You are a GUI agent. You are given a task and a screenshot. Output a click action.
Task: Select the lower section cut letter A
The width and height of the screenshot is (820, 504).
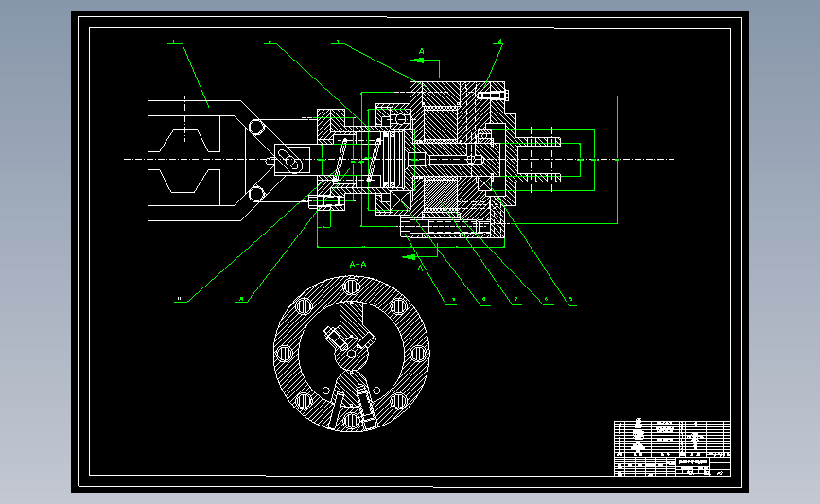pyautogui.click(x=420, y=269)
